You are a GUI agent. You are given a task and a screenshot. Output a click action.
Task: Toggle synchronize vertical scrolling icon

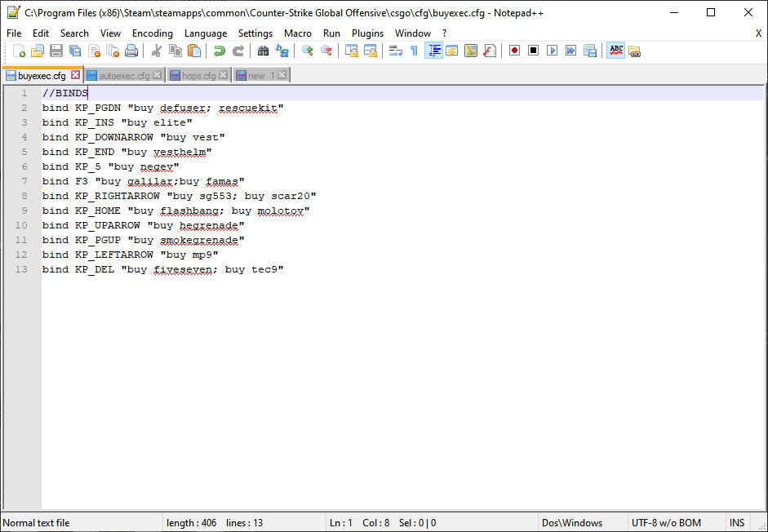tap(351, 51)
